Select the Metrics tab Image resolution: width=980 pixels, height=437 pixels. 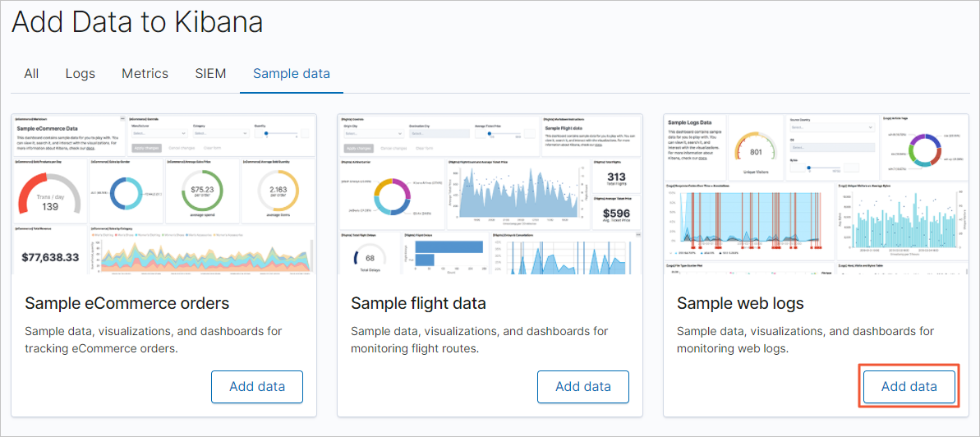(145, 74)
